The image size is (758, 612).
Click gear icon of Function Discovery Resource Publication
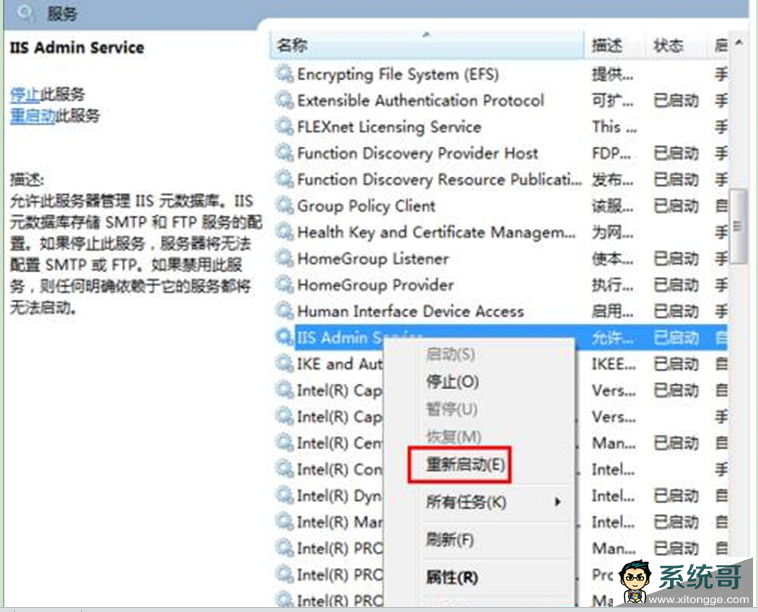tap(284, 179)
